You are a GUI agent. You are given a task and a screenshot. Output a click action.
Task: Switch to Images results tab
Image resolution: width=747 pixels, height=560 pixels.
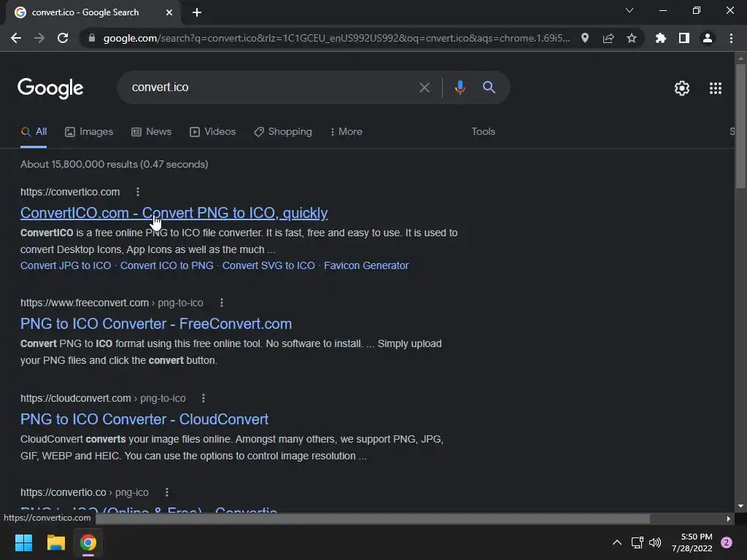[x=89, y=132]
